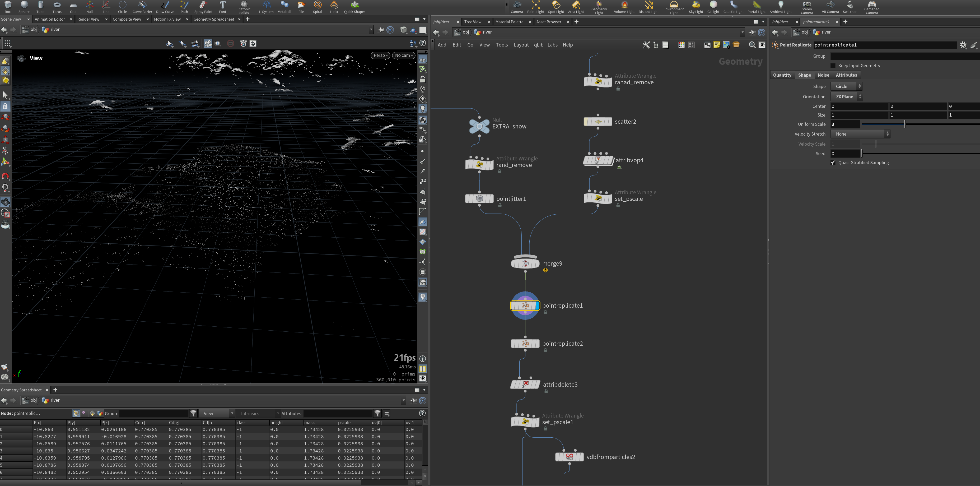Create a Torus from the shelf
The width and height of the screenshot is (980, 486).
pyautogui.click(x=57, y=7)
